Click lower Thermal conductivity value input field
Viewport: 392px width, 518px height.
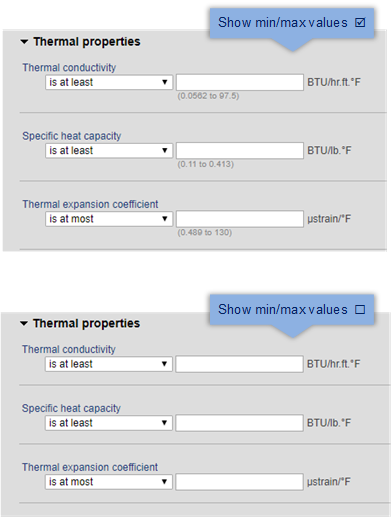click(x=239, y=364)
